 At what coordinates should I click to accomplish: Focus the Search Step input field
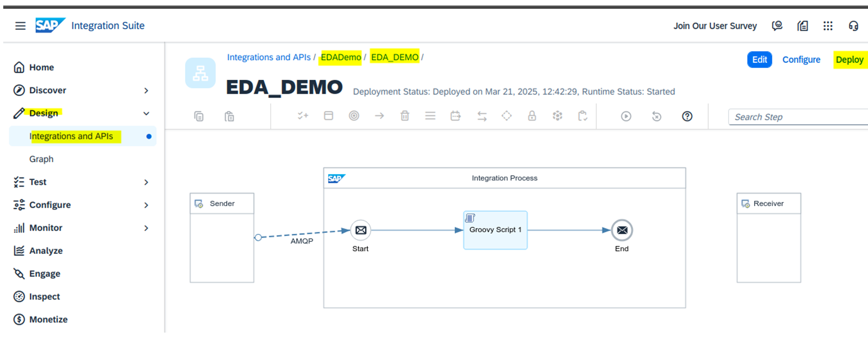[798, 117]
